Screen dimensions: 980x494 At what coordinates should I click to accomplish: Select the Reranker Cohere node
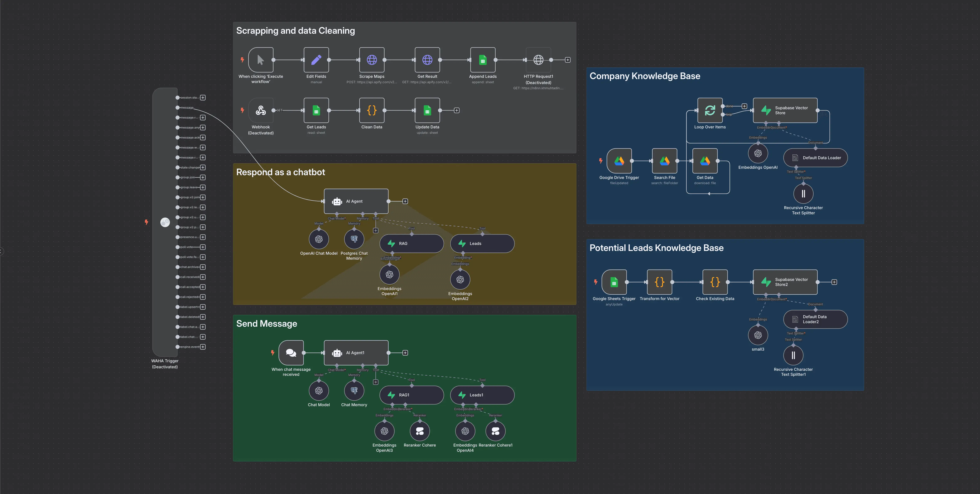[420, 431]
